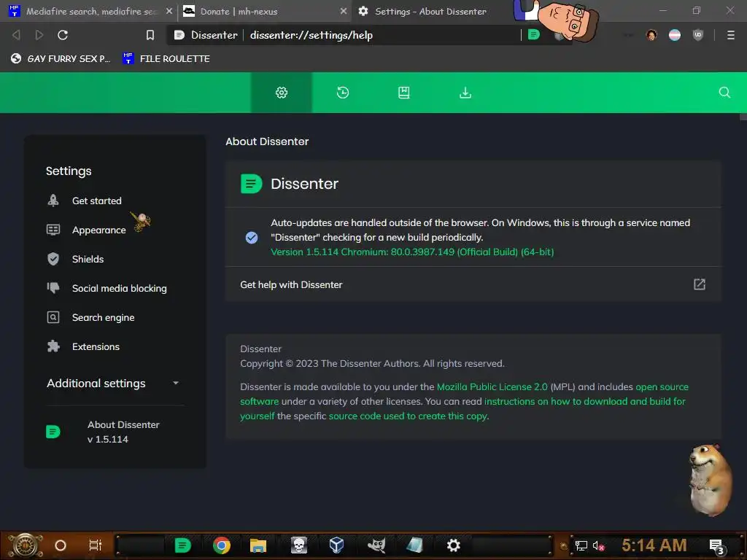Open source code used to create this copy link
This screenshot has width=747, height=560.
click(409, 416)
